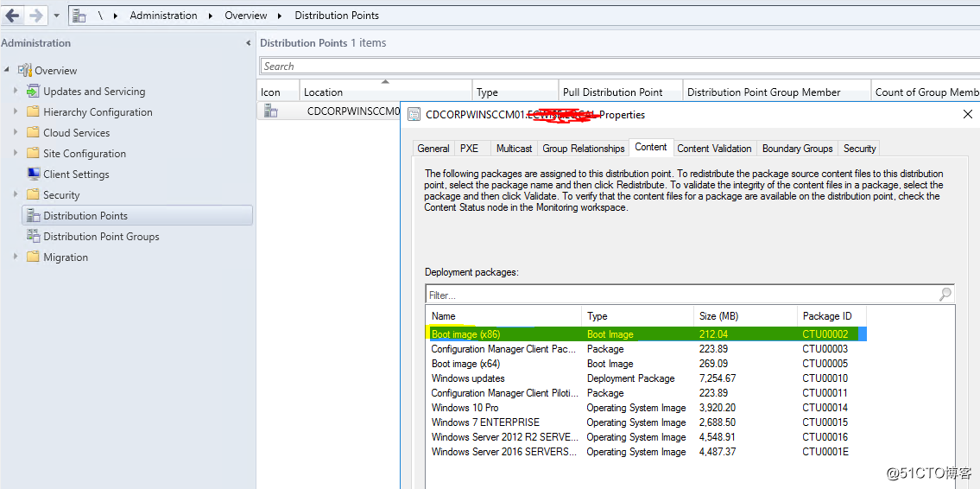This screenshot has height=489, width=980.
Task: Switch to the Multicast tab
Action: click(x=515, y=149)
